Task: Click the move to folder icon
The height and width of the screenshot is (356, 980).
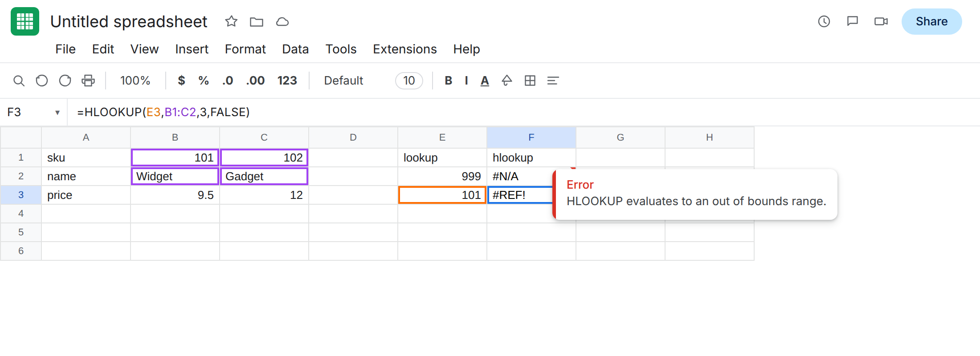Action: [257, 21]
